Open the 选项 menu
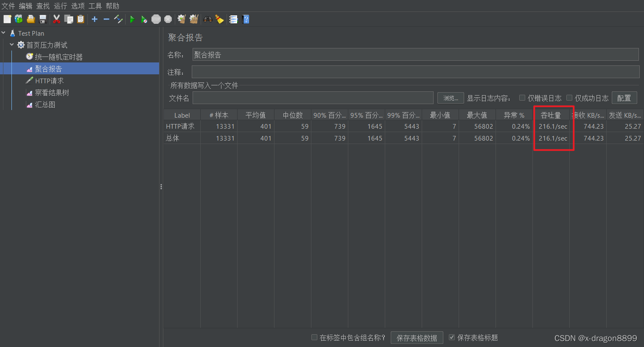This screenshot has width=644, height=347. pos(78,6)
